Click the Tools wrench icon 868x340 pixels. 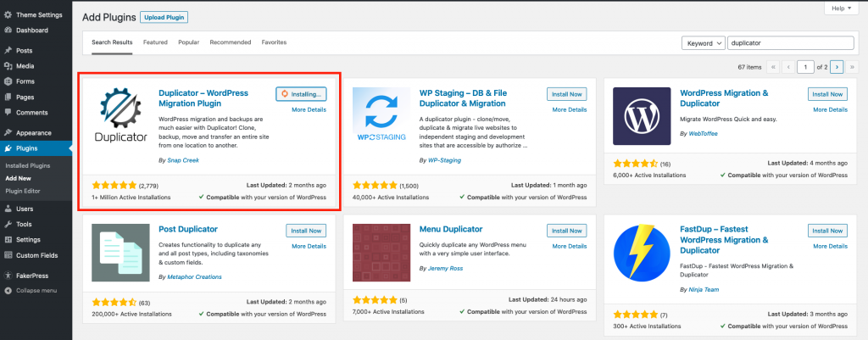click(8, 225)
